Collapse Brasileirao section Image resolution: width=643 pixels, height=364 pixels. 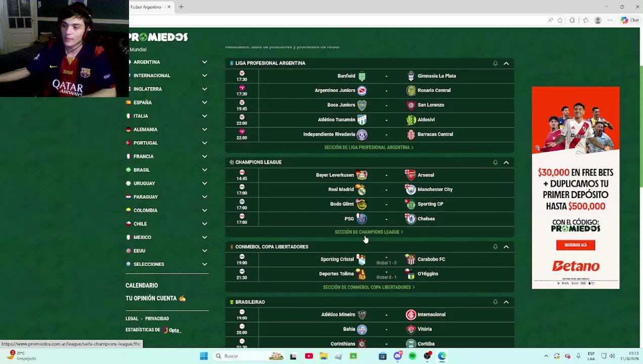click(x=506, y=302)
